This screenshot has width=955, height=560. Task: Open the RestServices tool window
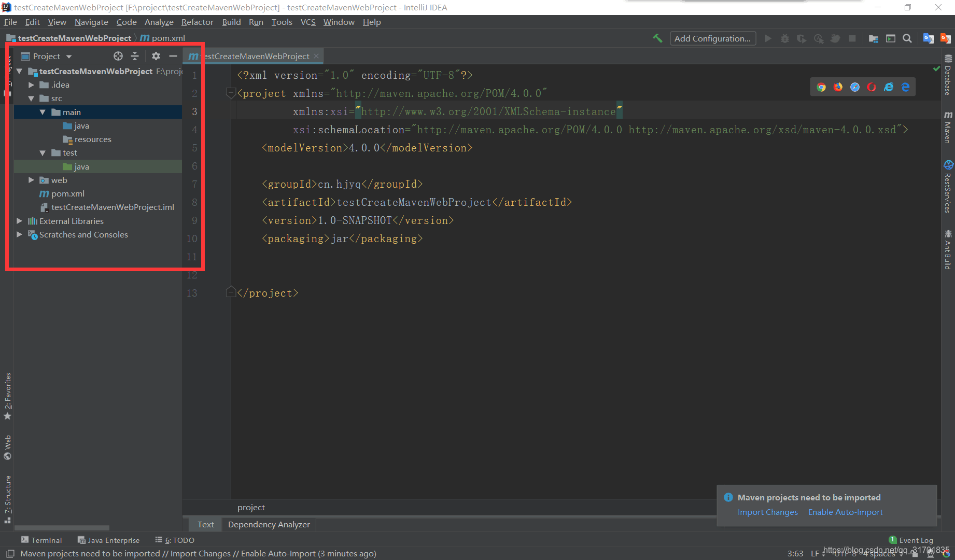click(948, 187)
